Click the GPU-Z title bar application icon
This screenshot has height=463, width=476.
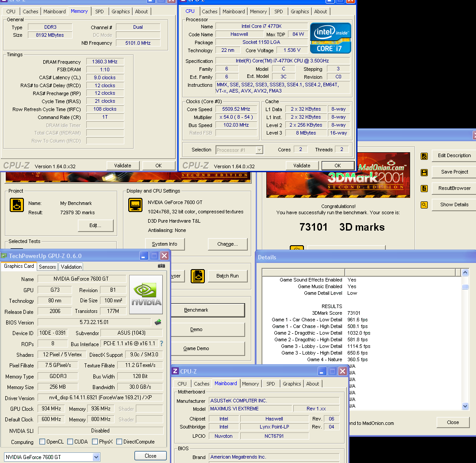click(4, 255)
